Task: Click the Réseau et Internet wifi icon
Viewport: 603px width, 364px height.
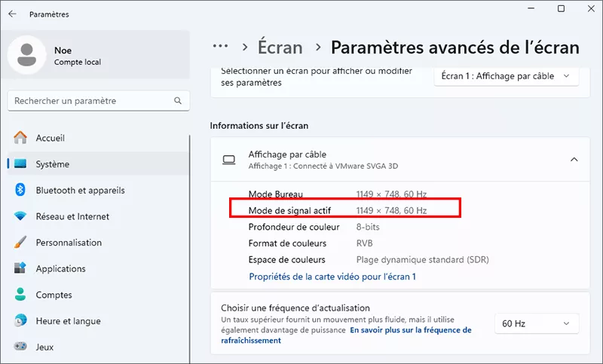Action: click(x=20, y=216)
